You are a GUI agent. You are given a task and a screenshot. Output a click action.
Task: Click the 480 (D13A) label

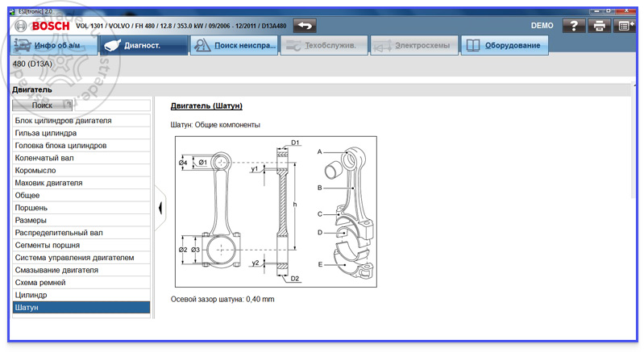(x=32, y=64)
